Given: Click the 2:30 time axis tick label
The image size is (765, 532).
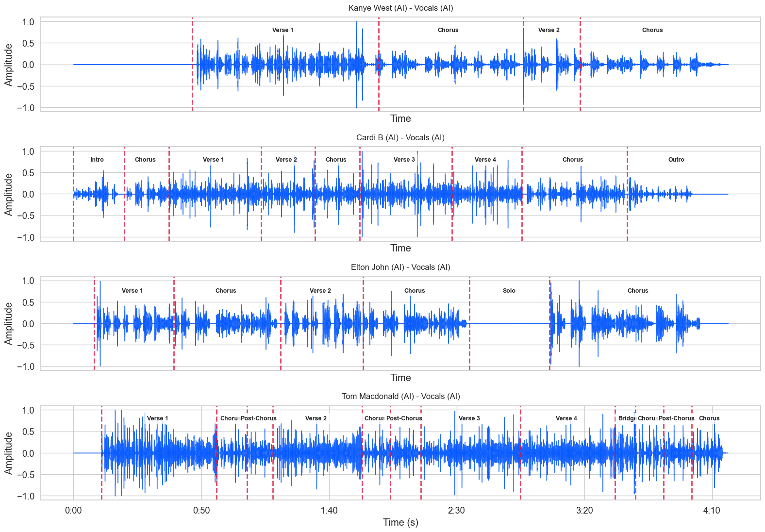Looking at the screenshot, I should pyautogui.click(x=457, y=511).
